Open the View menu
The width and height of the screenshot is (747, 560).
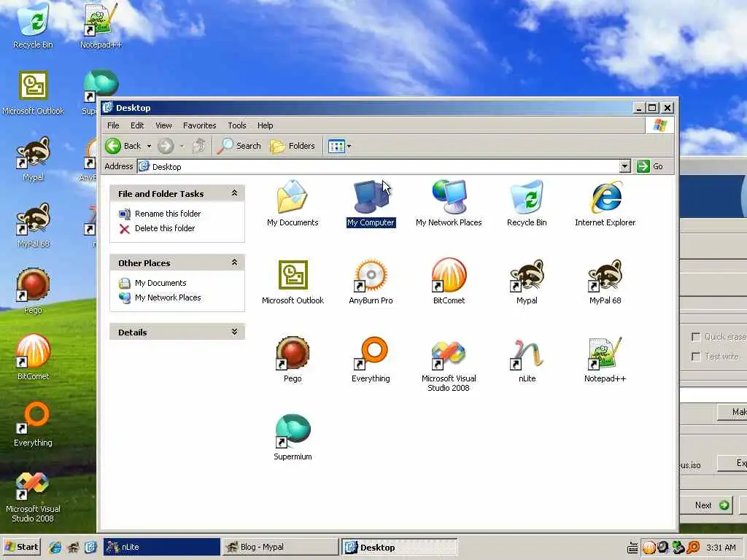click(163, 125)
